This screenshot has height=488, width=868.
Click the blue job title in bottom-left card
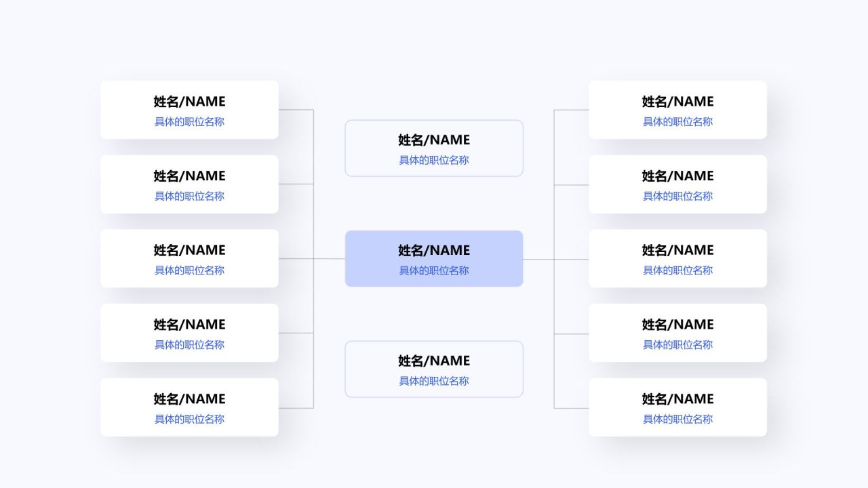point(189,419)
